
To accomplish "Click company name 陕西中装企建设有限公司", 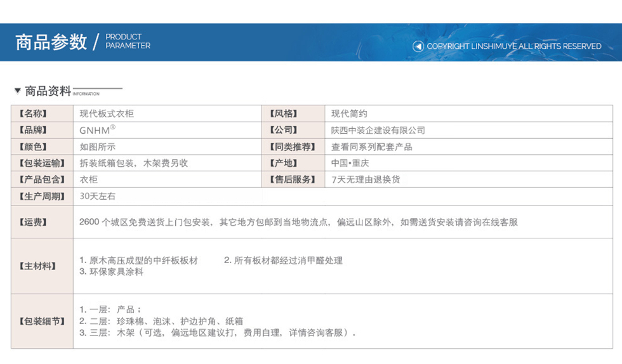I will tap(378, 130).
